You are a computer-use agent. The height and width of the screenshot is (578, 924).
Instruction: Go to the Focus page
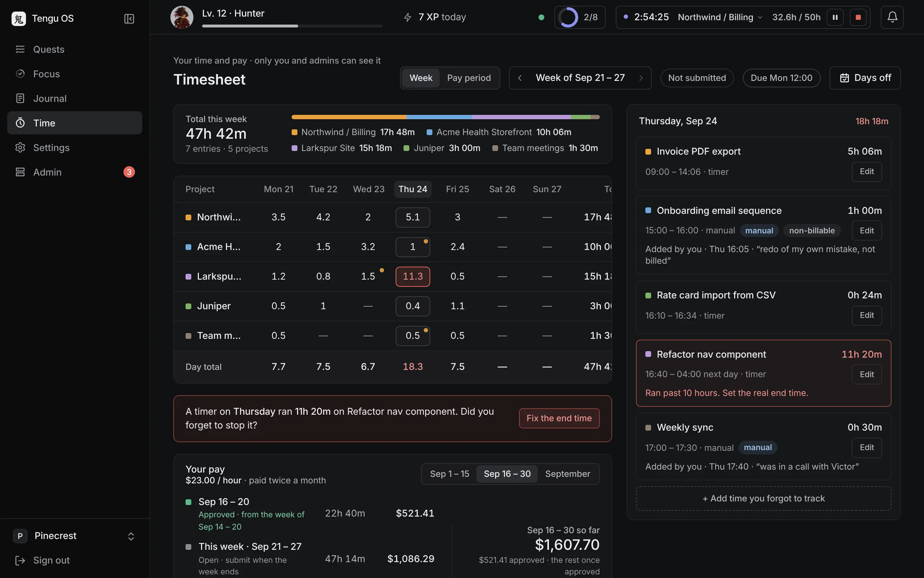pyautogui.click(x=74, y=74)
